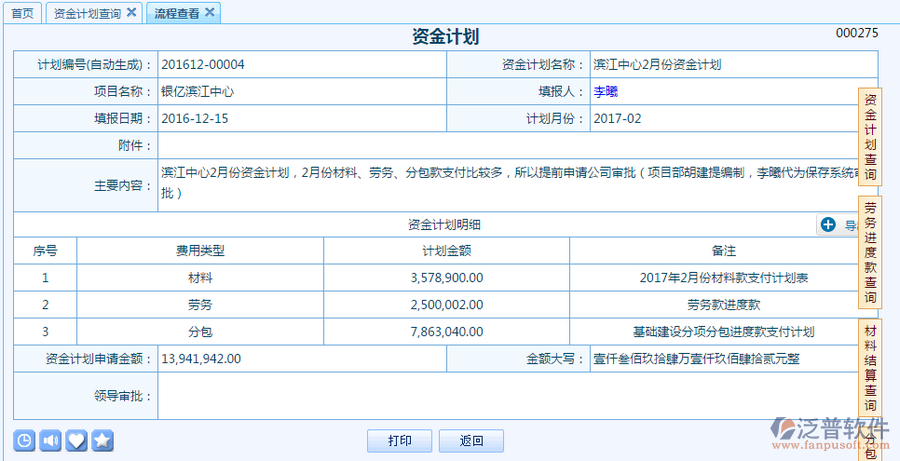Click project name 银亿滨江中心
900x461 pixels.
pyautogui.click(x=197, y=92)
